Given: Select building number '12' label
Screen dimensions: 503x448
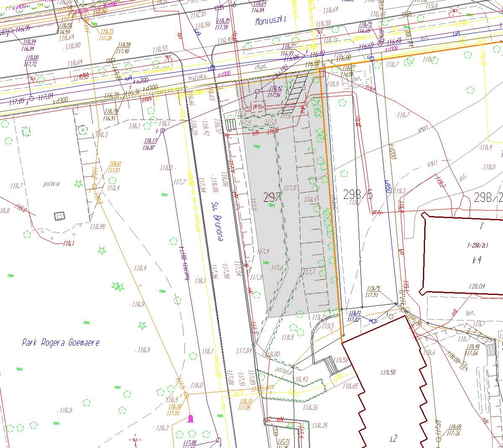Looking at the screenshot, I should [x=393, y=439].
